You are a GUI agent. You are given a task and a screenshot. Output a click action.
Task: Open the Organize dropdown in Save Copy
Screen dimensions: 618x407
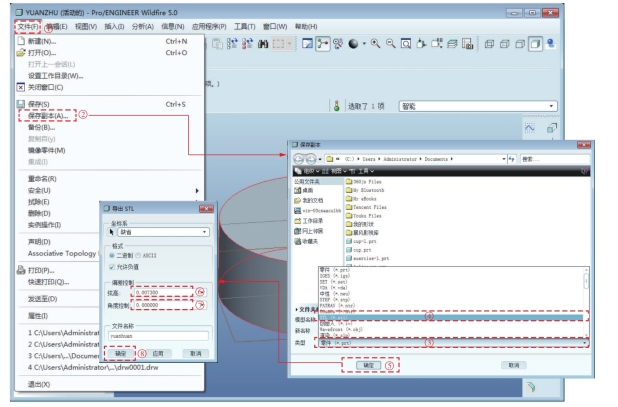tap(307, 171)
